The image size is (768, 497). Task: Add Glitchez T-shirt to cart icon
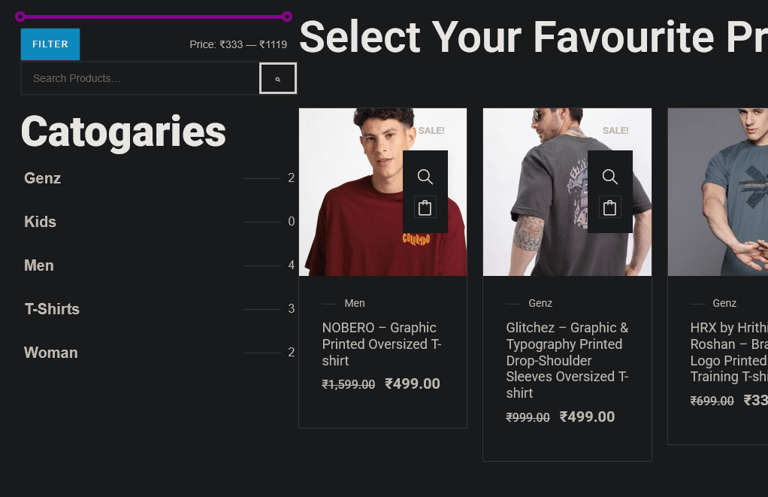pos(610,208)
